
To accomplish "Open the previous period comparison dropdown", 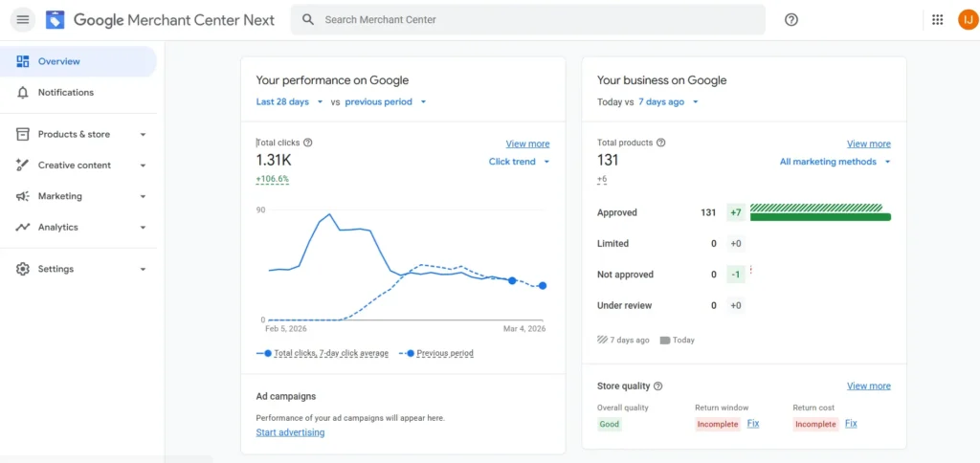I will click(x=386, y=101).
